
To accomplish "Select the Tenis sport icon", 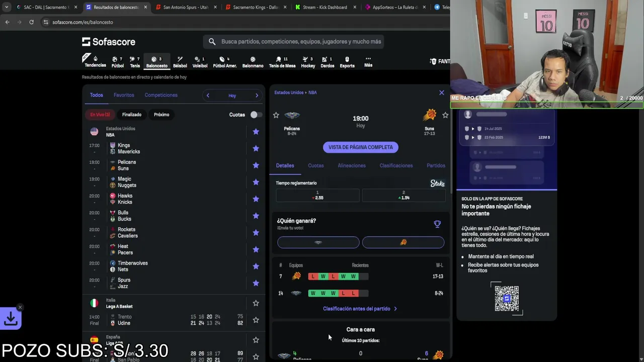I will (135, 62).
